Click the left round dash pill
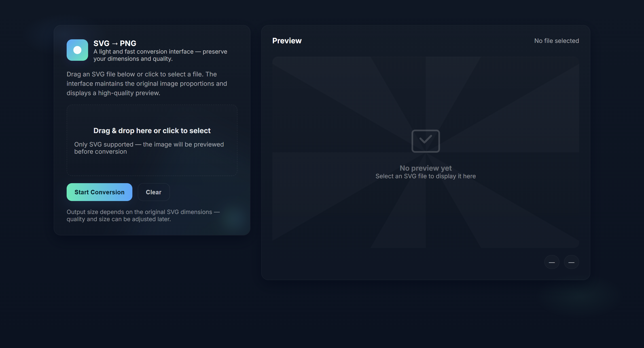This screenshot has width=644, height=348. 552,262
